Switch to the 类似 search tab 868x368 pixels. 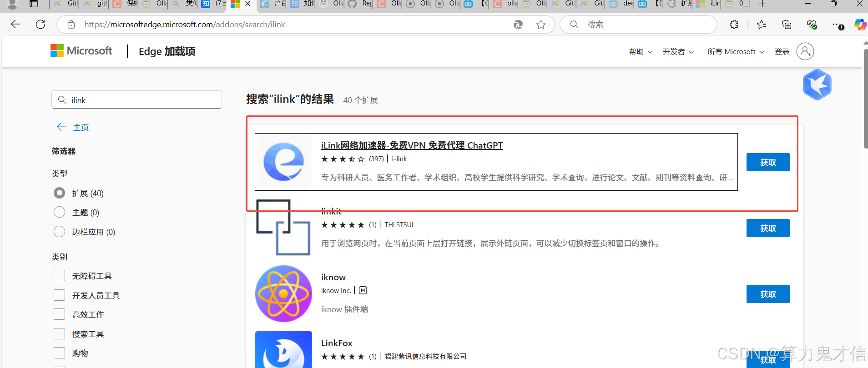tap(183, 4)
